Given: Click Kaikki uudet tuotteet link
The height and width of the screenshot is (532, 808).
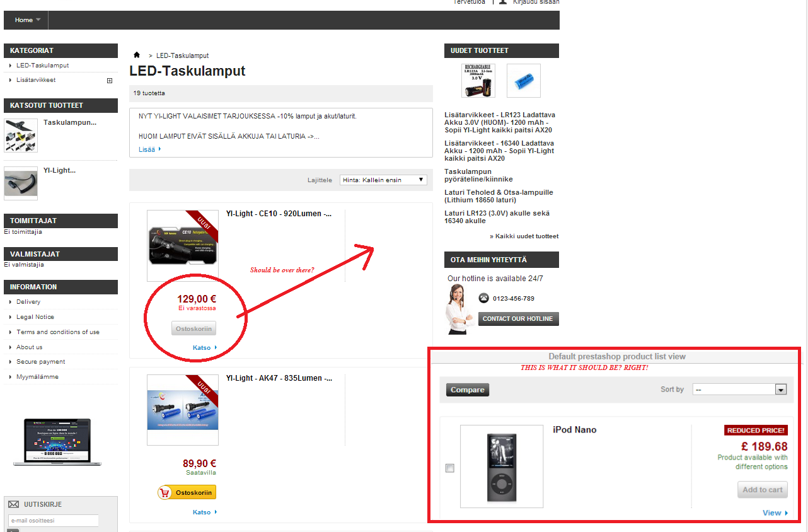Looking at the screenshot, I should click(x=524, y=236).
